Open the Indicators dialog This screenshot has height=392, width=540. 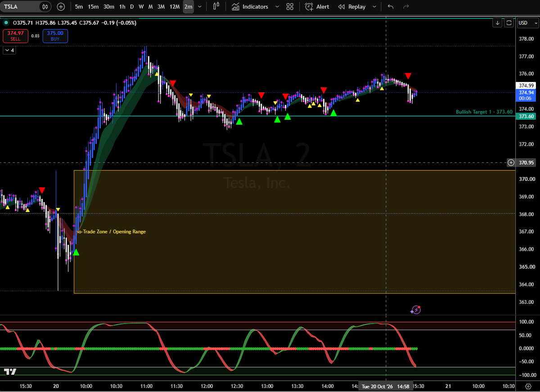250,7
